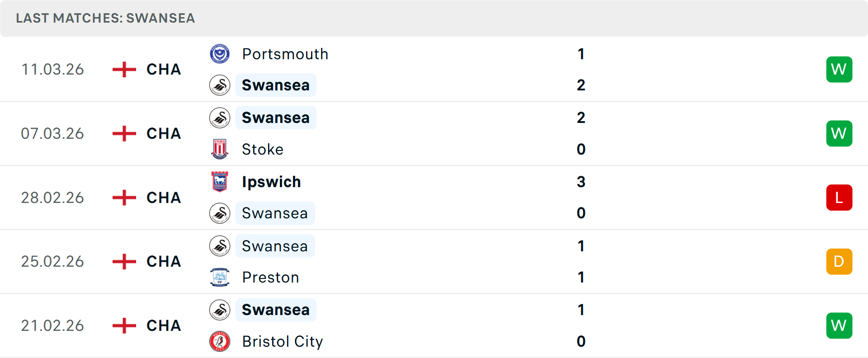The height and width of the screenshot is (358, 868).
Task: Click the green W badge for Portsmouth match
Action: 839,69
